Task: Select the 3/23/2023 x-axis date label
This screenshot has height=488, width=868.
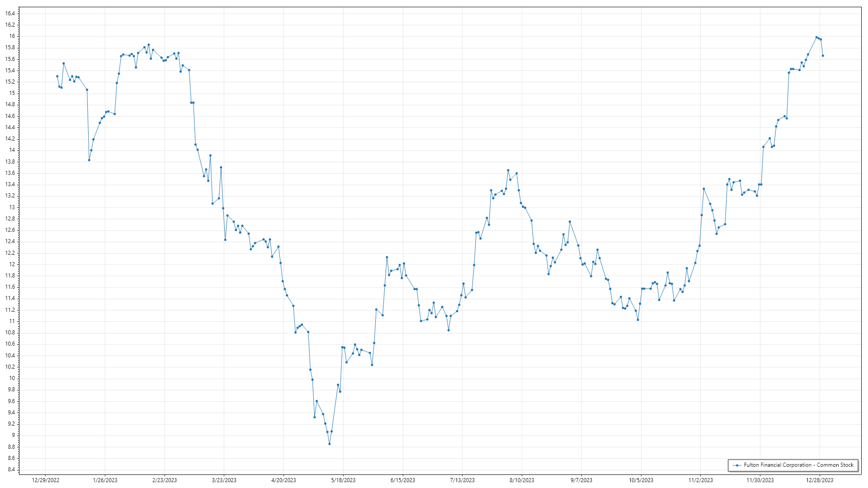Action: [x=224, y=480]
